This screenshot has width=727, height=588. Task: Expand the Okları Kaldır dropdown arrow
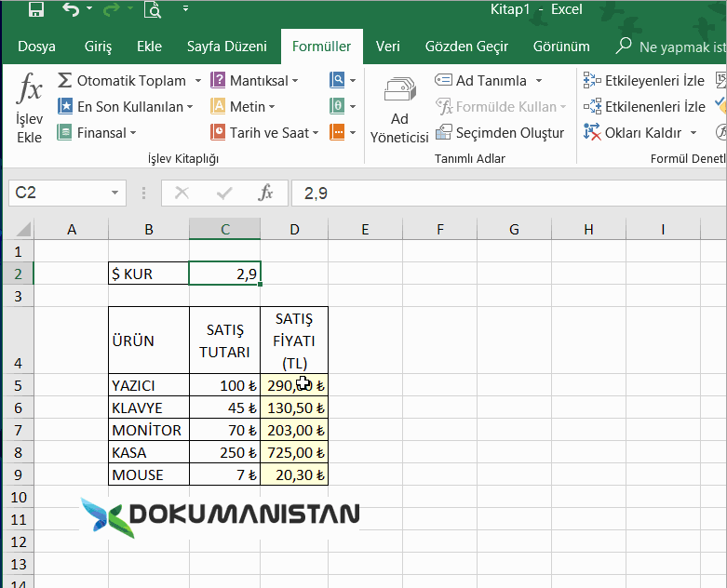[693, 133]
